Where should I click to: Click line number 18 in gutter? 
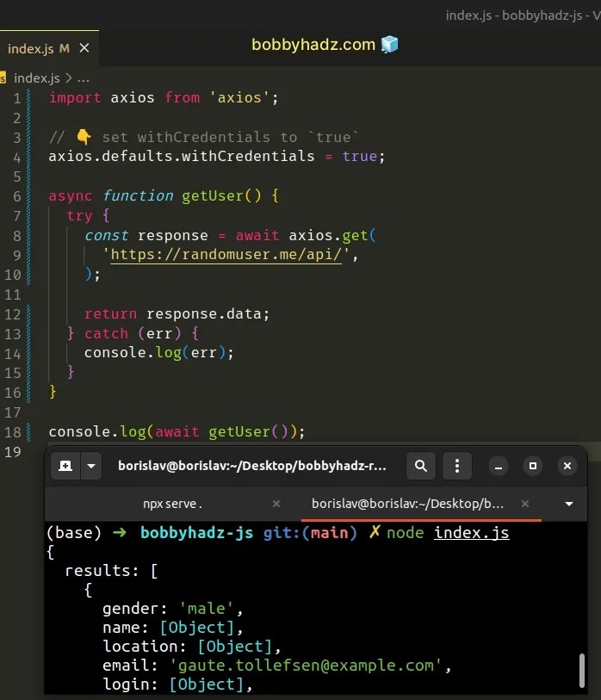point(13,432)
